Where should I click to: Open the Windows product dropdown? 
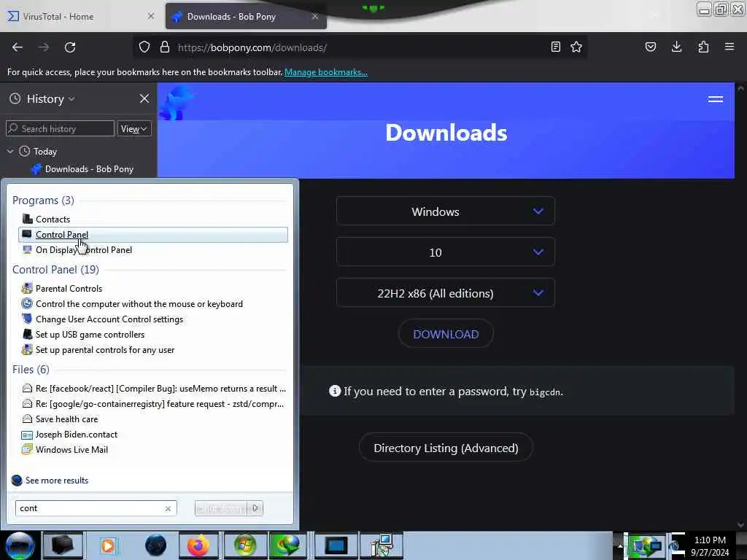[x=446, y=211]
